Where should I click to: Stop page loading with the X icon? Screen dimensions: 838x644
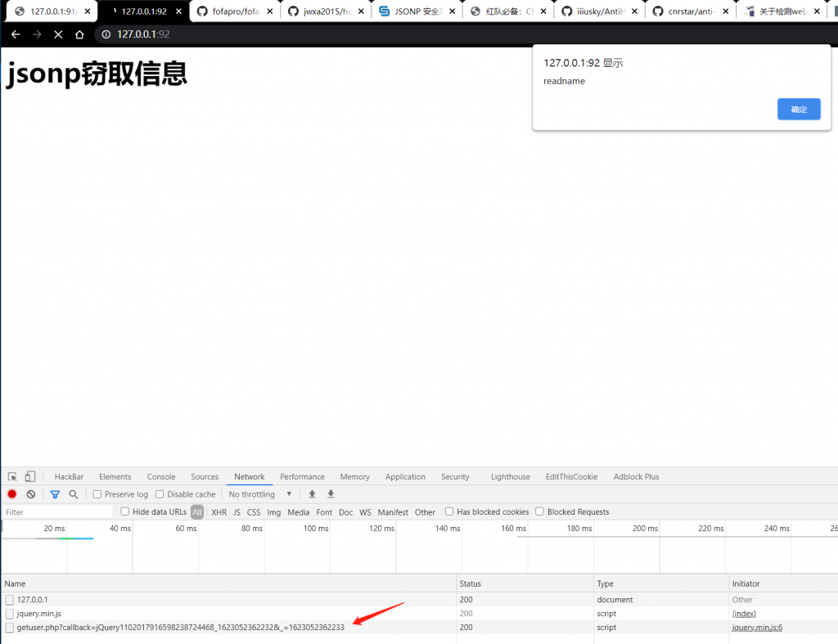coord(58,34)
